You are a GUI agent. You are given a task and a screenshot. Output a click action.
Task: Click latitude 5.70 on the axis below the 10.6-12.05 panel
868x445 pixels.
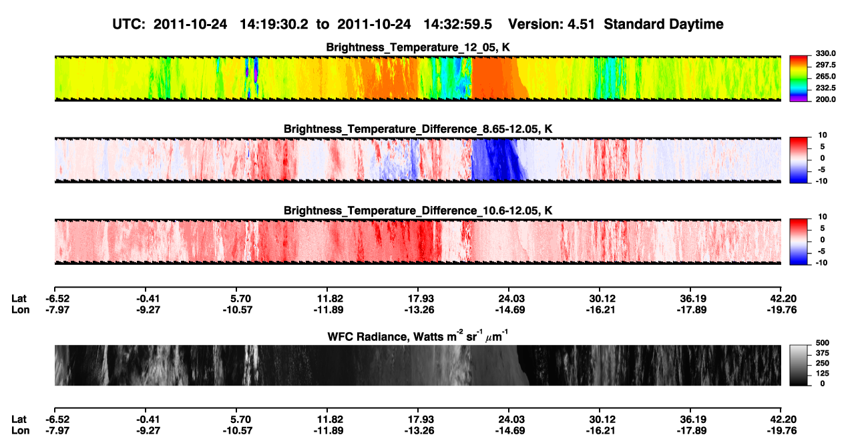tap(240, 298)
